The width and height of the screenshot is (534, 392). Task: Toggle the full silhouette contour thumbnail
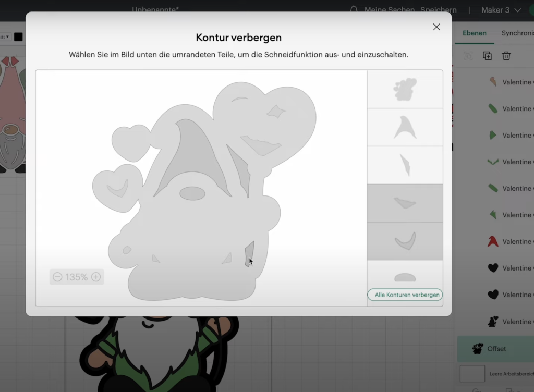(x=405, y=90)
